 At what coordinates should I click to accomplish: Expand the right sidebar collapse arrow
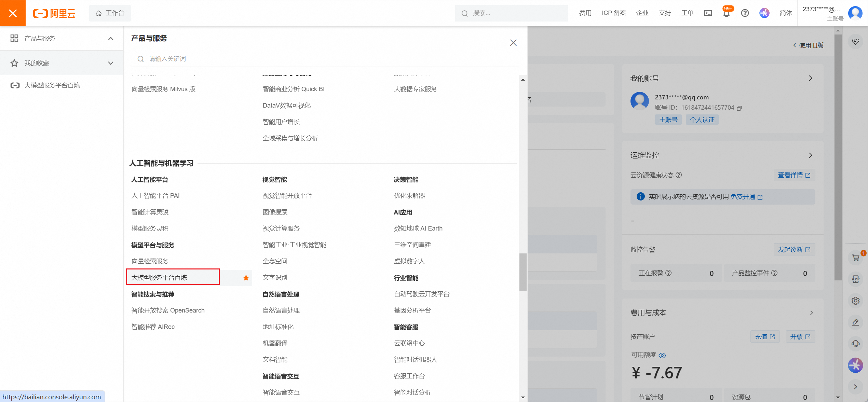coord(856,387)
